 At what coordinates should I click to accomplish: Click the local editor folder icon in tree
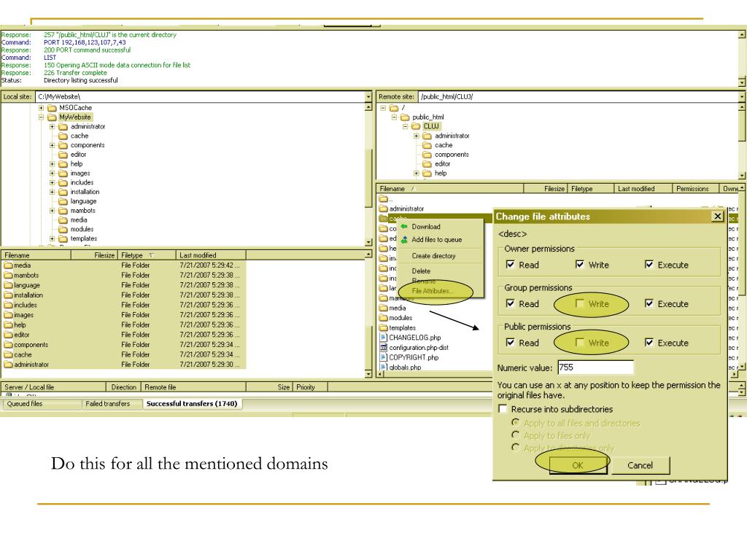(63, 155)
